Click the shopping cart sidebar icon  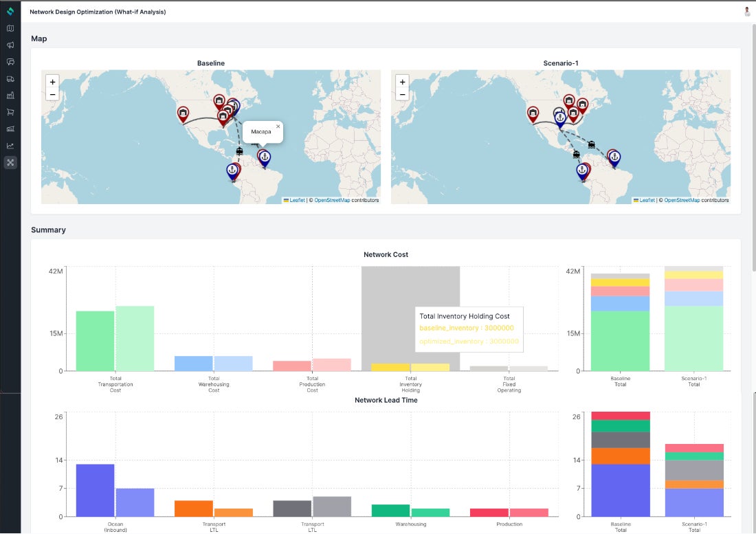(x=10, y=112)
